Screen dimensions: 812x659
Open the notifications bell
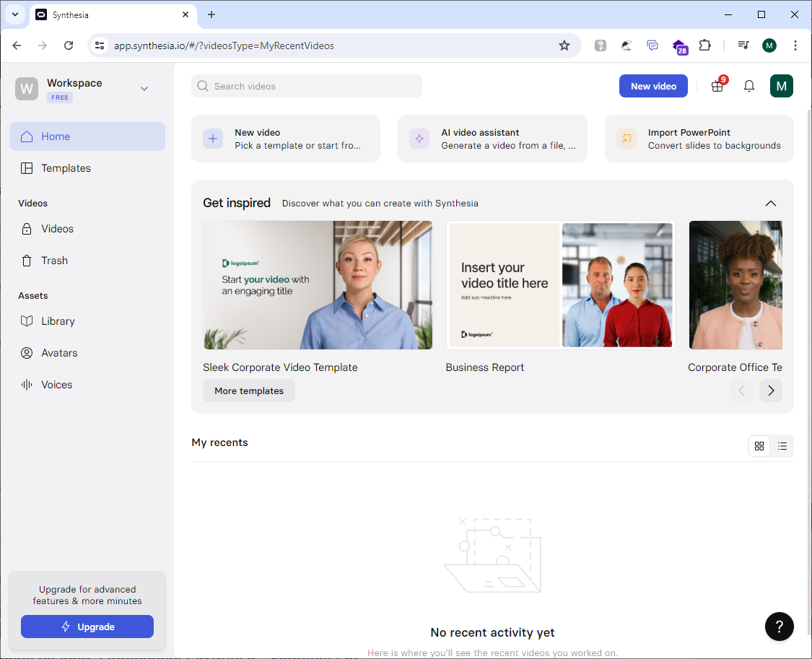748,86
